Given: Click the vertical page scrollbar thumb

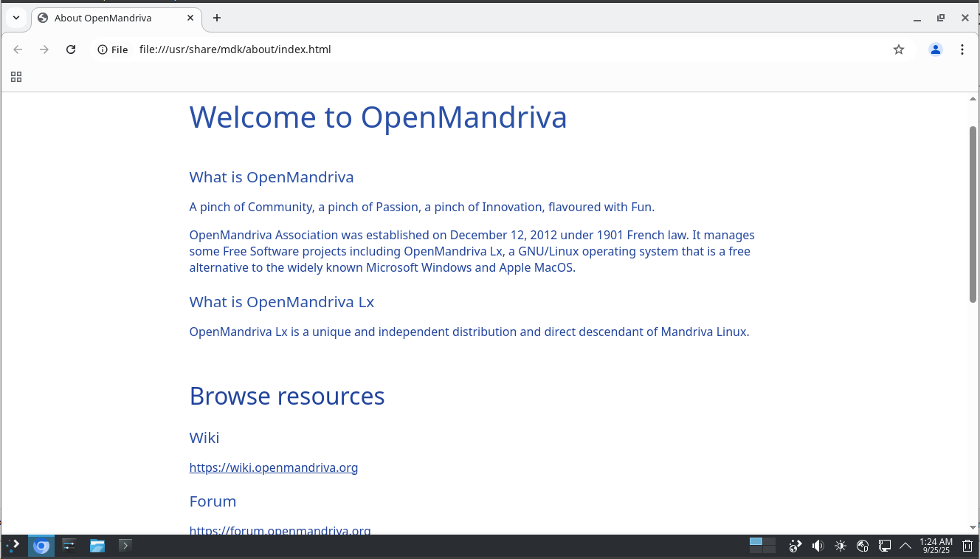Looking at the screenshot, I should [x=973, y=214].
